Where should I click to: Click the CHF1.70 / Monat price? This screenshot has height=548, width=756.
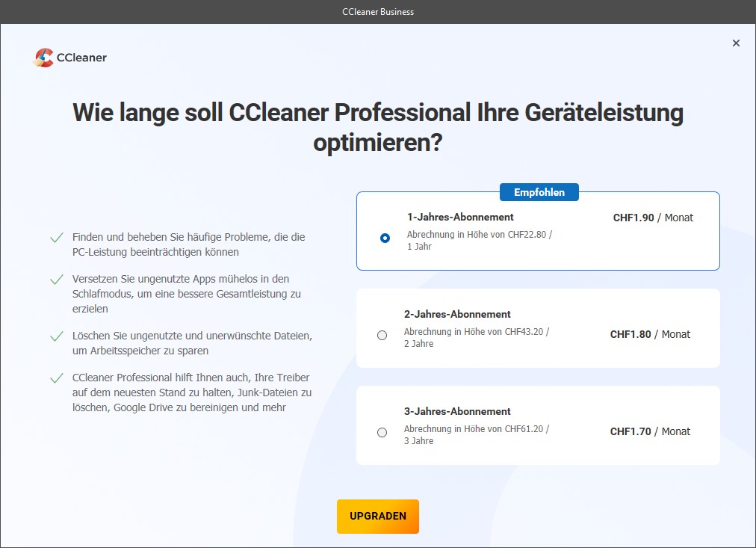(650, 431)
